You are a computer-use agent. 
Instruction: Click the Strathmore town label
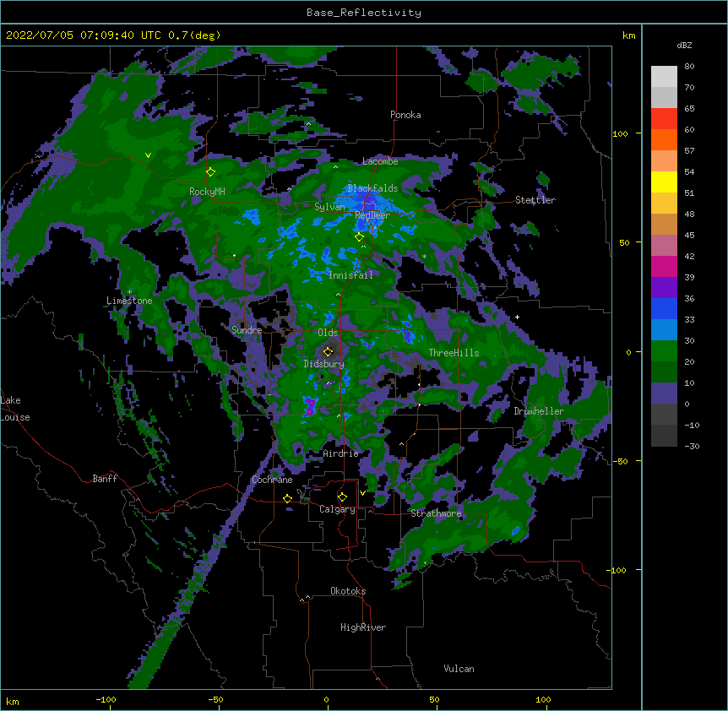pyautogui.click(x=436, y=513)
